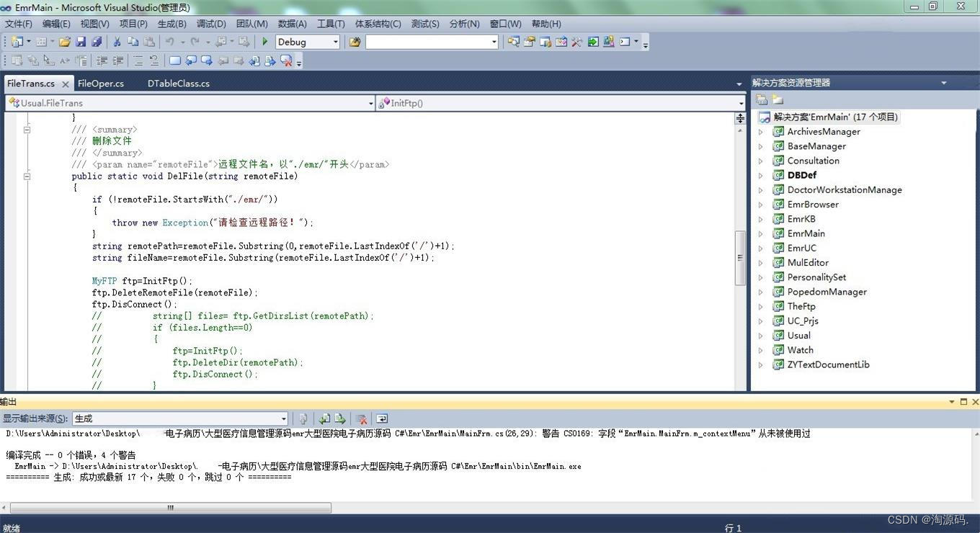Start debugging with the green play icon
The width and height of the screenshot is (980, 533).
point(264,42)
